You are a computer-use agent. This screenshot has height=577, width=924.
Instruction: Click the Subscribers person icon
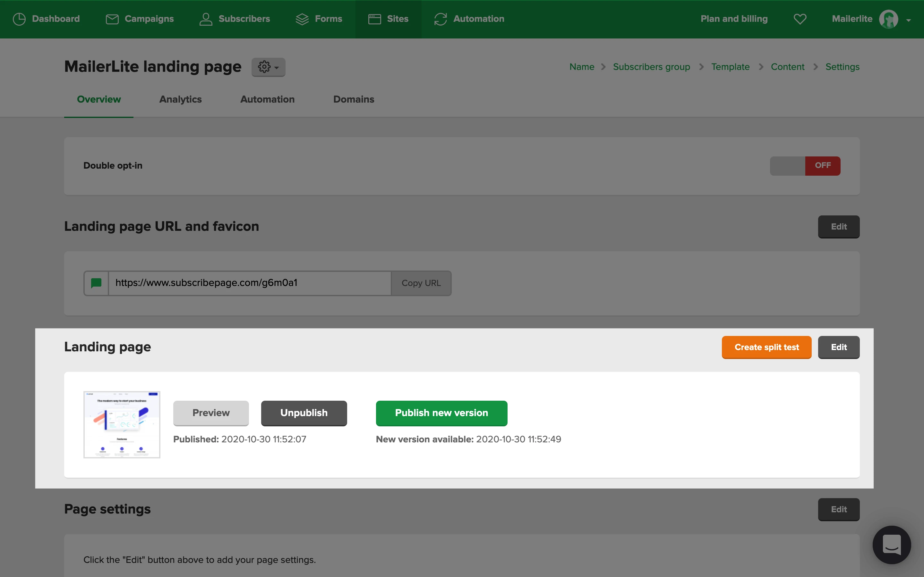[206, 19]
